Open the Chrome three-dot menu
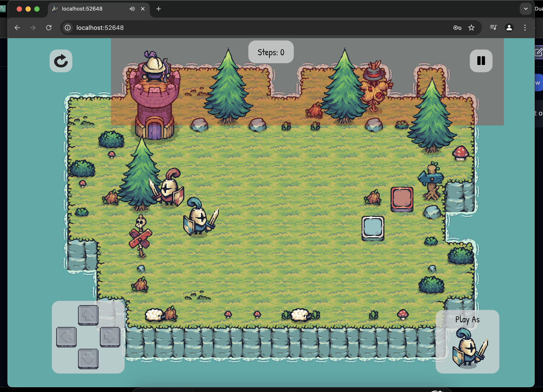The image size is (543, 392). 525,28
